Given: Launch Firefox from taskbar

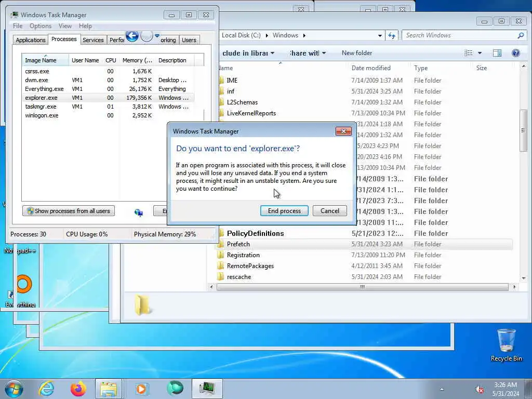Looking at the screenshot, I should [x=78, y=389].
